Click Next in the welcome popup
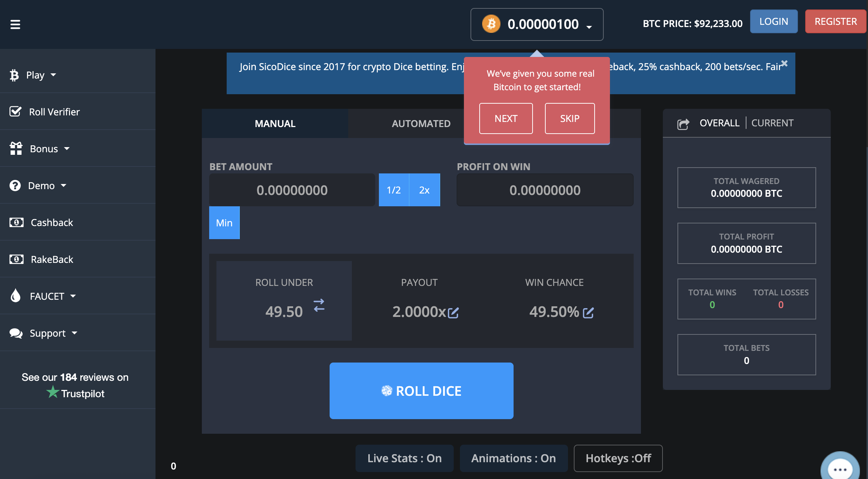Screen dimensions: 868x479 coord(506,118)
